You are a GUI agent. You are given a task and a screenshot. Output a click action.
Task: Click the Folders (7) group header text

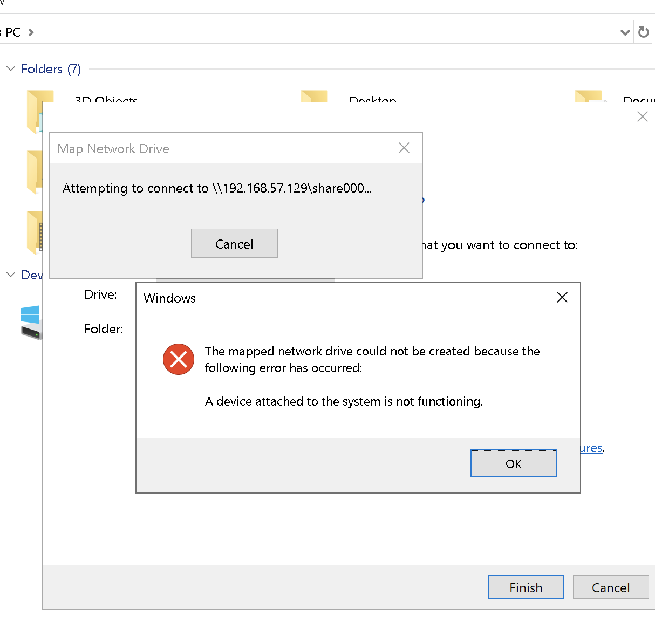pos(51,69)
